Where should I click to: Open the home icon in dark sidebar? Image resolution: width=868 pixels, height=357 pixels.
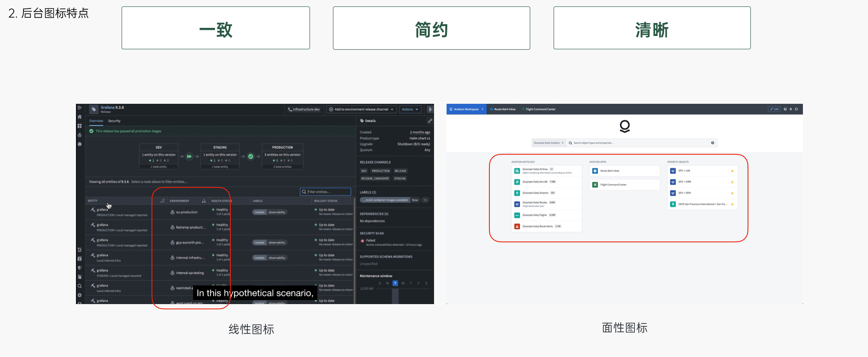point(80,117)
